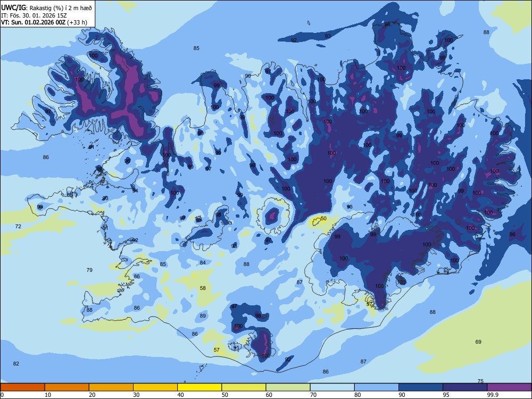
Task: Select the 20–30 amber legend swatch
Action: (111, 387)
